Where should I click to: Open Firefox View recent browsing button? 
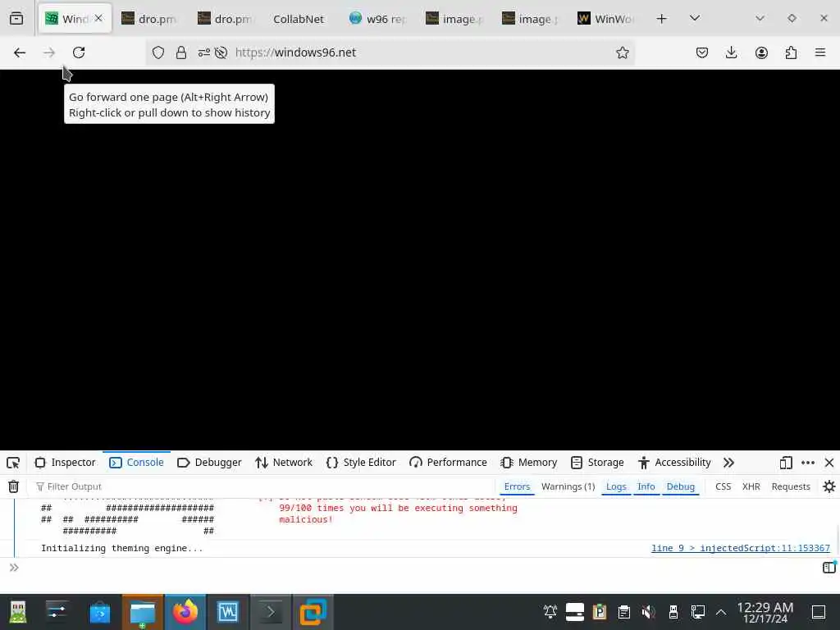click(x=16, y=19)
